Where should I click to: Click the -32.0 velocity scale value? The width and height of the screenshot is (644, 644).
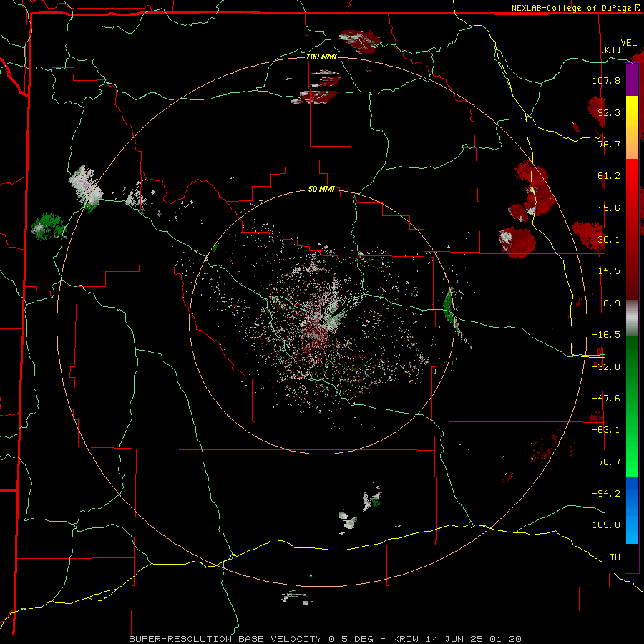pyautogui.click(x=606, y=366)
